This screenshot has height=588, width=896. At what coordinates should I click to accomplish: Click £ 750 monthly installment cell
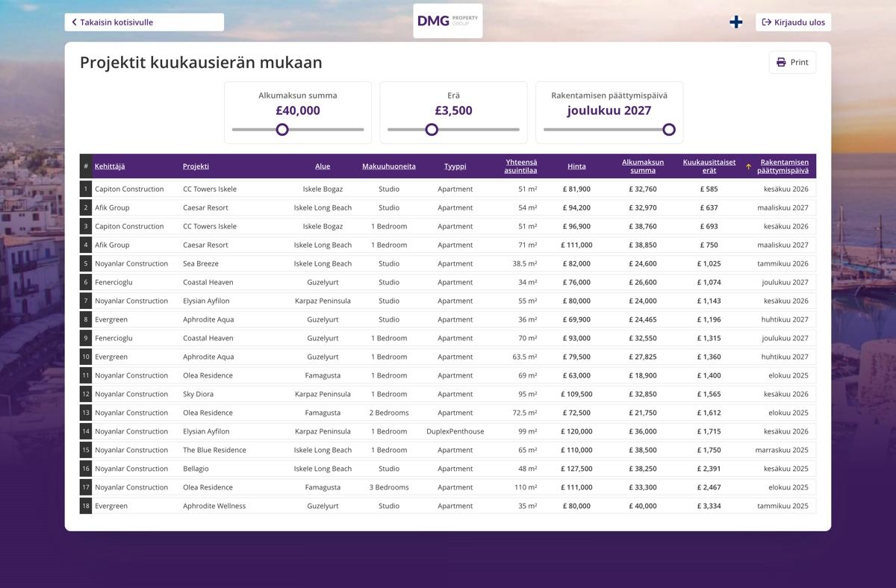tap(709, 245)
